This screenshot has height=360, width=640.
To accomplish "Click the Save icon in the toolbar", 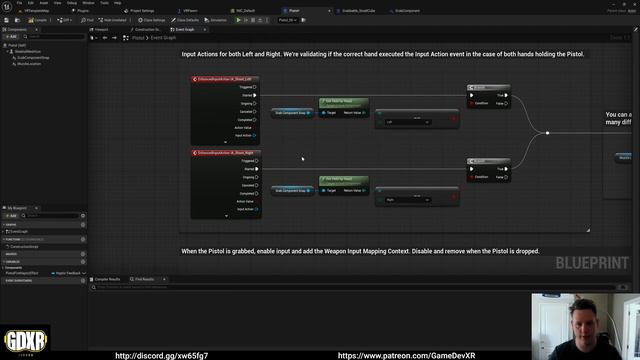I will point(6,20).
